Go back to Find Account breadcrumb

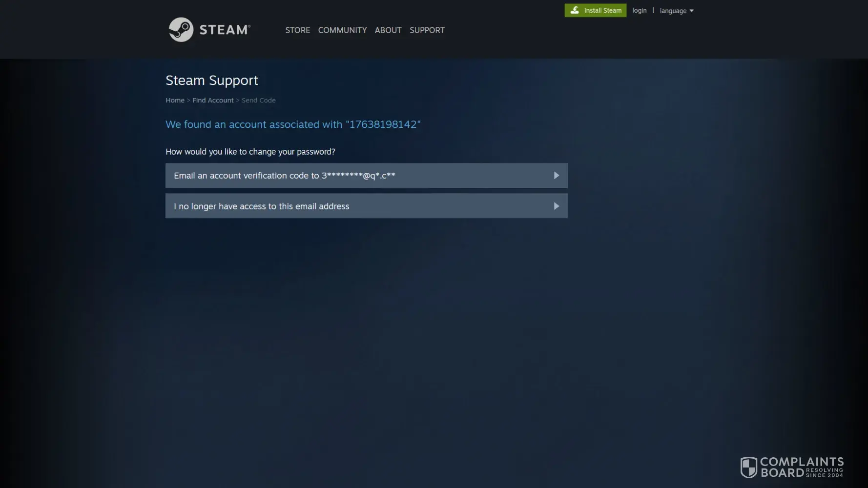[213, 100]
